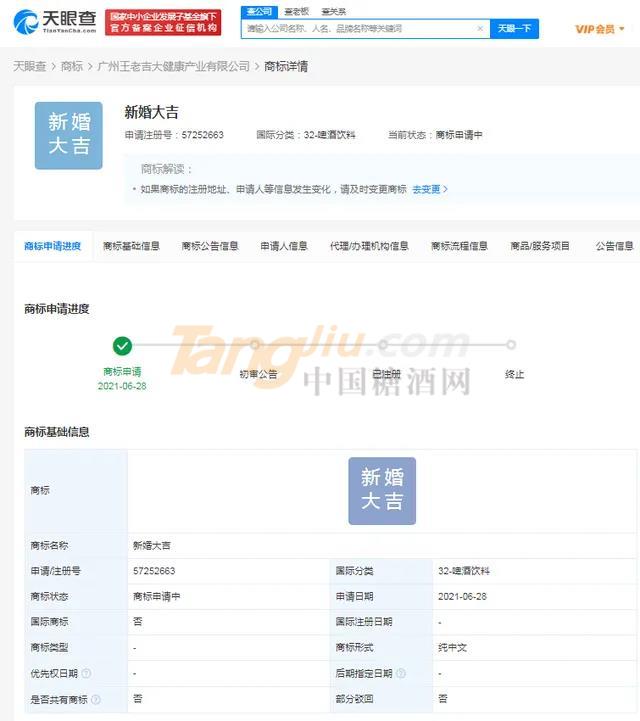Image resolution: width=640 pixels, height=721 pixels.
Task: Click the header 申请注册号：57252663 text
Action: (174, 135)
